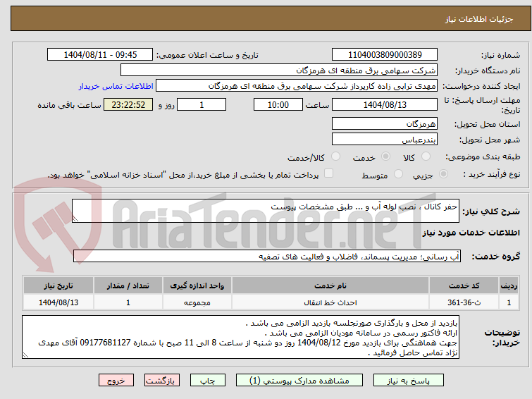Screen dimensions: 532x399
Task: Click the مجموعه unit cell
Action: [x=197, y=302]
